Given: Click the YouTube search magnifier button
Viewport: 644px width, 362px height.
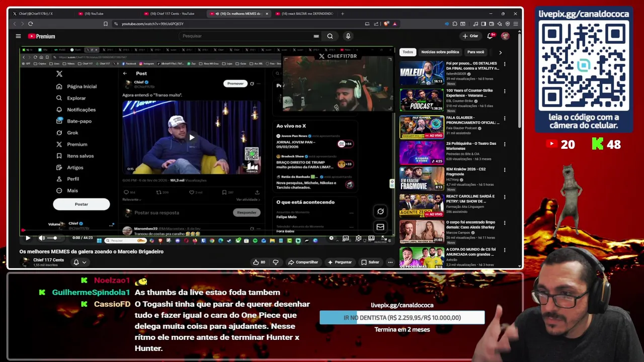Looking at the screenshot, I should pos(330,36).
